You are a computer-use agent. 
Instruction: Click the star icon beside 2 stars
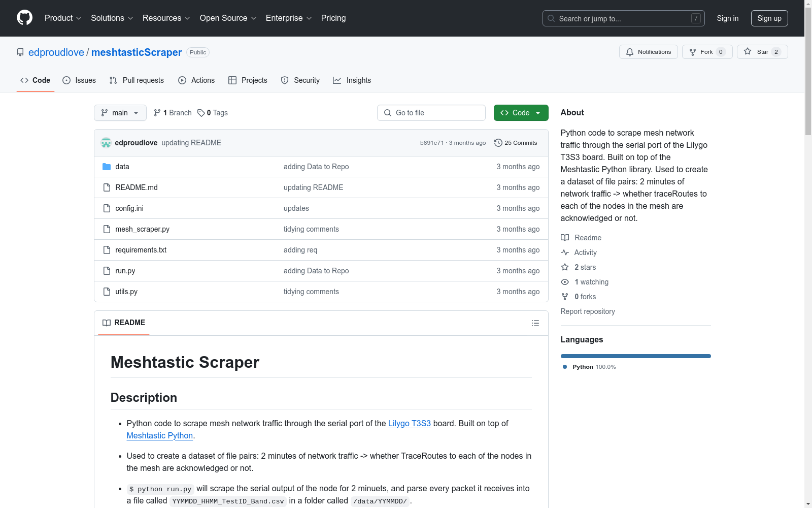565,267
